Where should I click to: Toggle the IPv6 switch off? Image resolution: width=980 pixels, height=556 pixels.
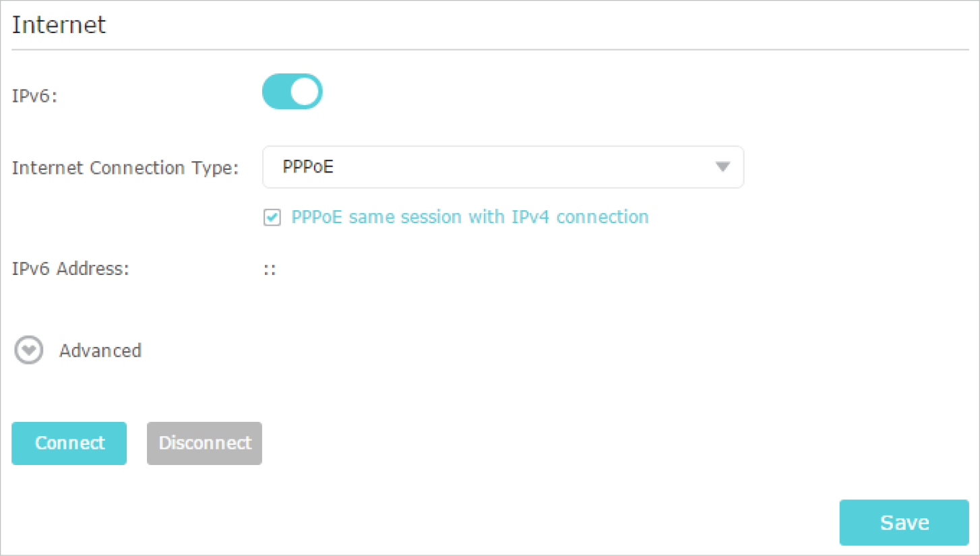point(292,92)
